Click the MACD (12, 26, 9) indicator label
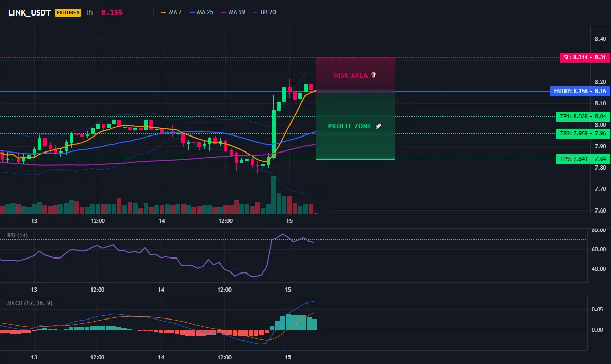Screen dimensions: 611x364 coord(29,303)
